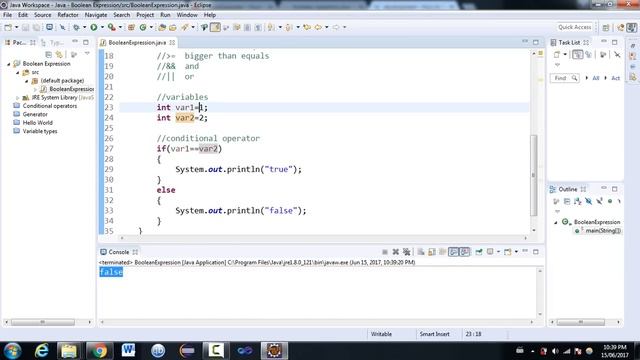Screen dimensions: 640x360
Task: Collapse BooleanExpression class in the Outline
Action: pos(556,222)
